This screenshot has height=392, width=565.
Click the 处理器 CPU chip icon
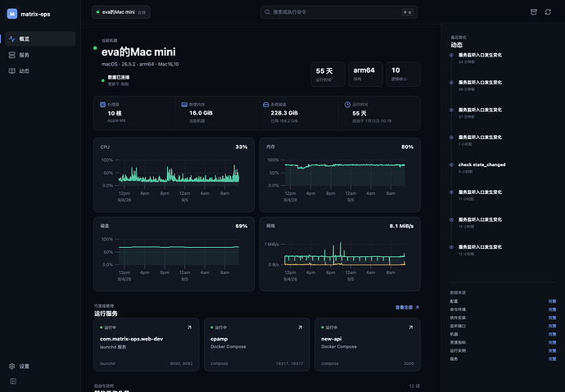pyautogui.click(x=102, y=105)
